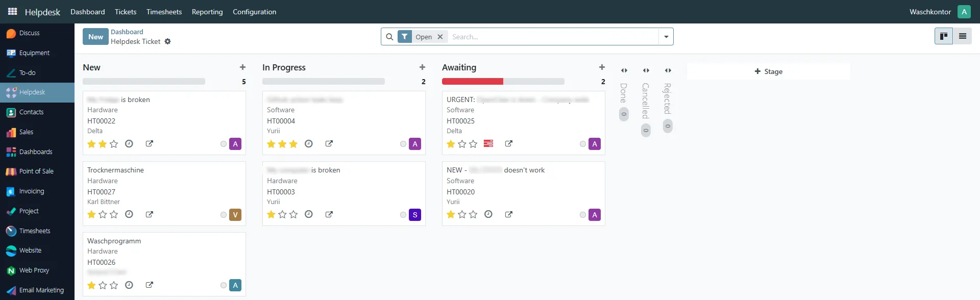Viewport: 980px width, 300px height.
Task: Toggle kanban state circle on ticket HT00020
Action: [x=583, y=215]
